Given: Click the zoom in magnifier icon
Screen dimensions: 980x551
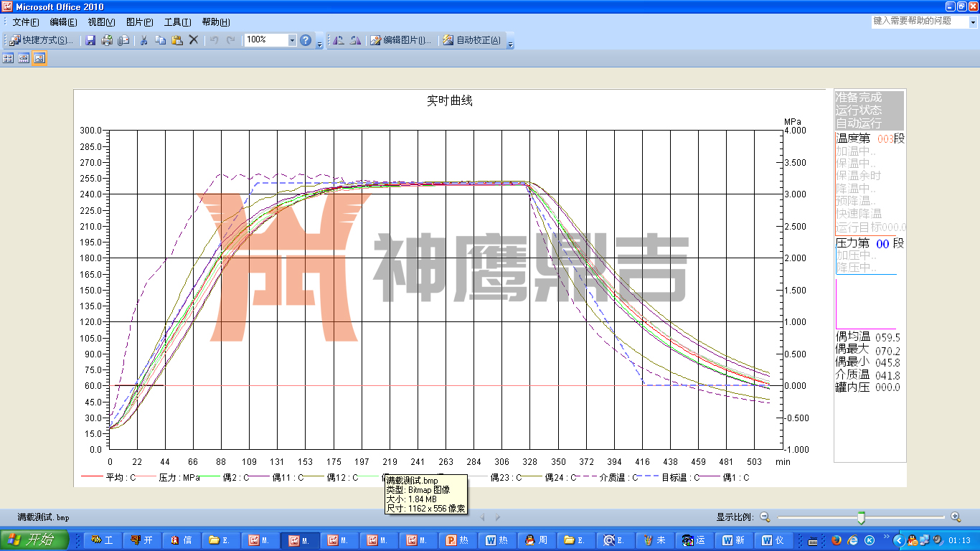Looking at the screenshot, I should point(956,517).
